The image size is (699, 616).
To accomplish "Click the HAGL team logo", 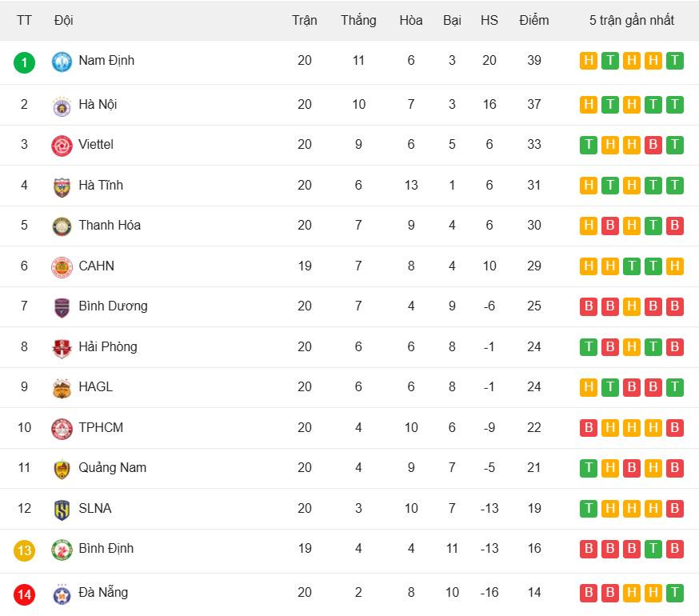I will pos(62,387).
